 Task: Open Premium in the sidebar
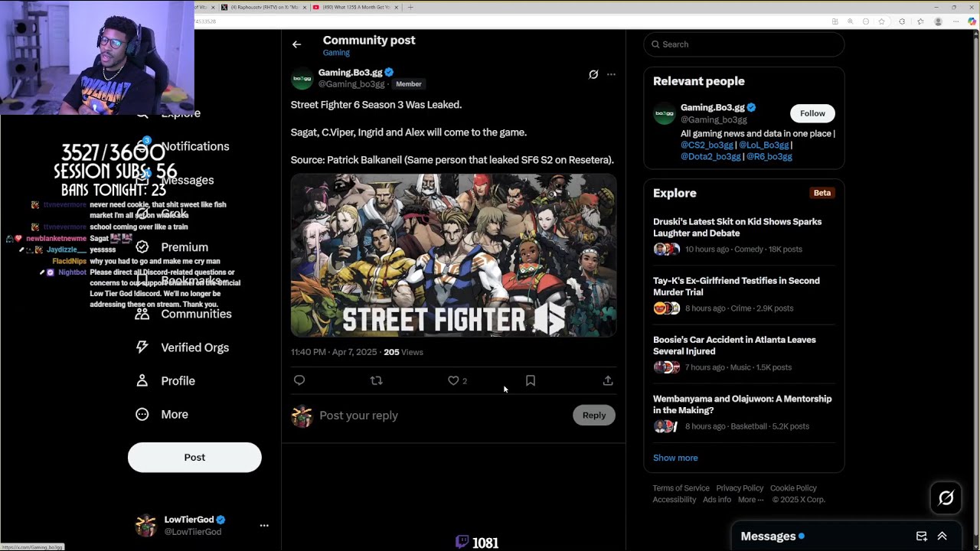185,247
